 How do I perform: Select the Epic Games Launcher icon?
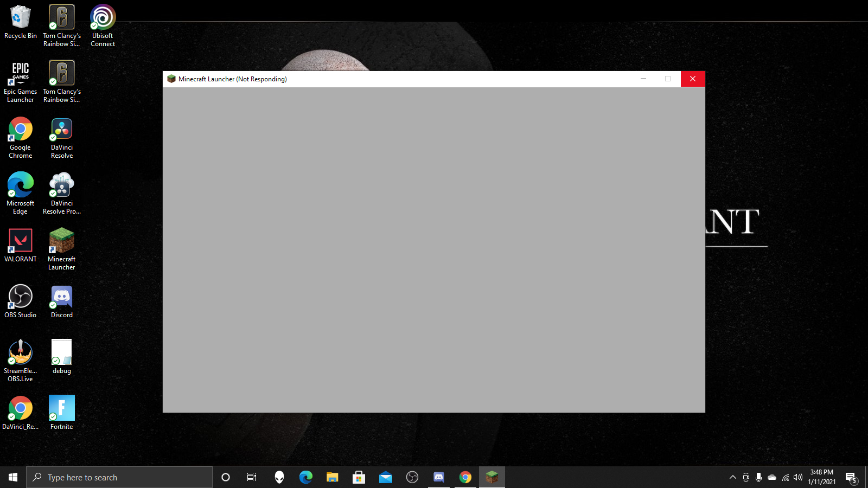tap(21, 81)
